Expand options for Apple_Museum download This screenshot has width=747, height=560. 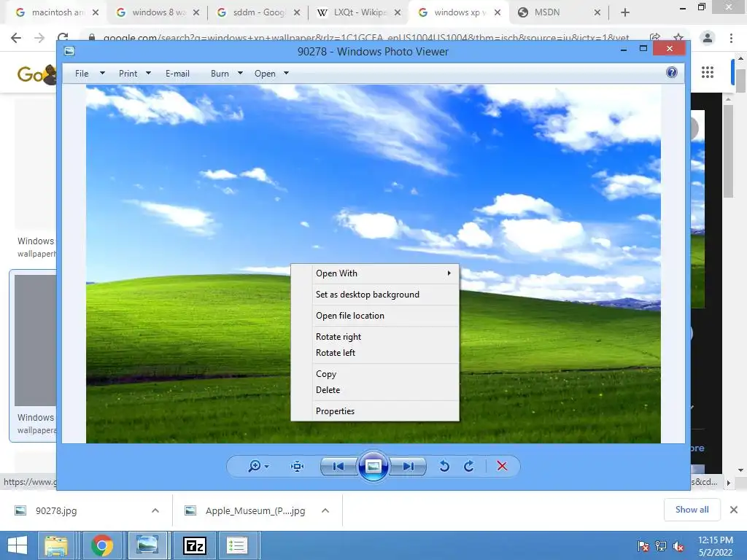click(x=325, y=510)
